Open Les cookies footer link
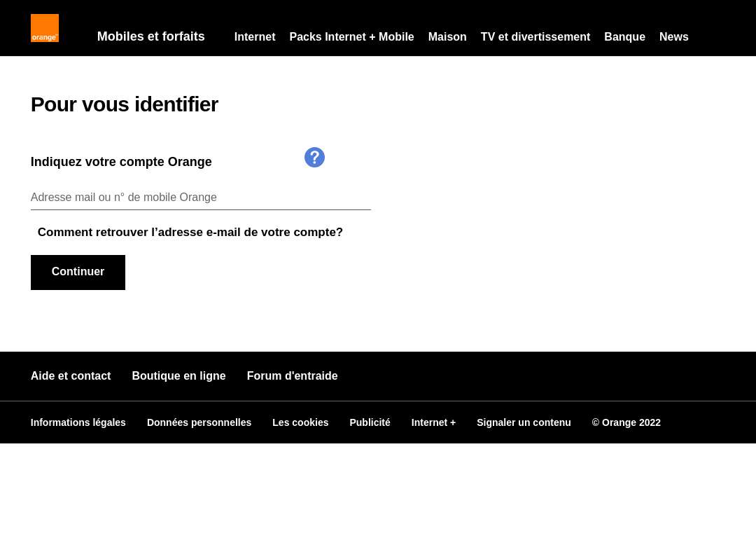756x538 pixels. (300, 422)
